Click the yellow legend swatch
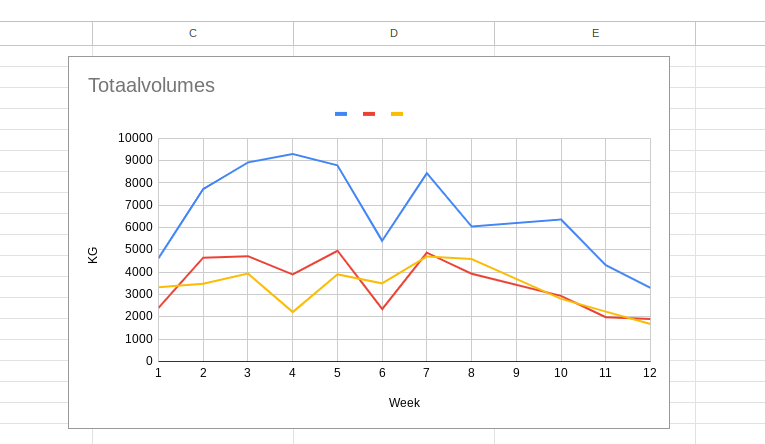 (x=397, y=114)
